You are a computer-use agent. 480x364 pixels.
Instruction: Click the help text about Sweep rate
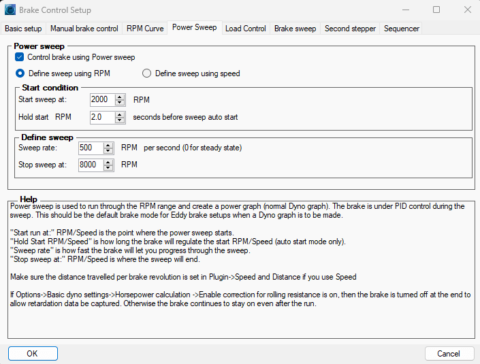click(130, 250)
